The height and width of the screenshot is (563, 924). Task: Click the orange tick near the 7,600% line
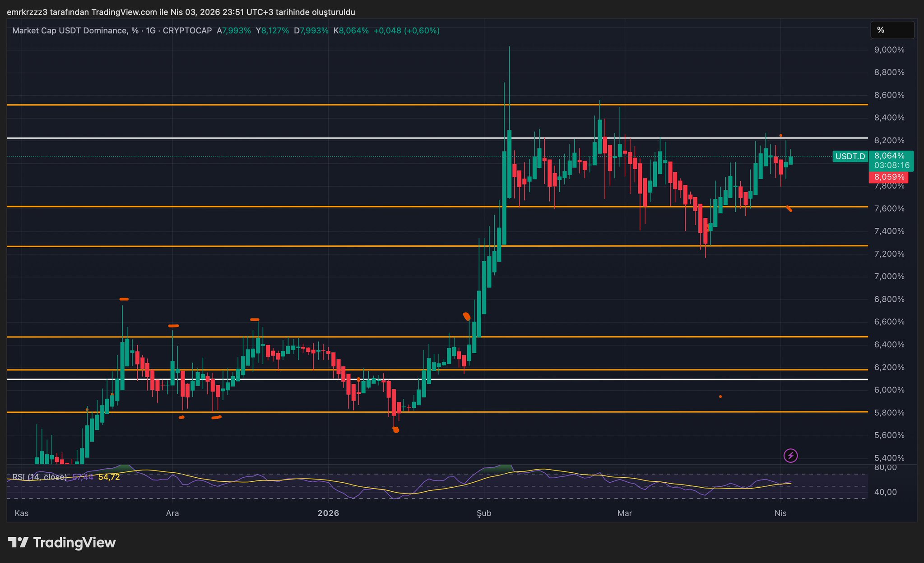pos(789,208)
